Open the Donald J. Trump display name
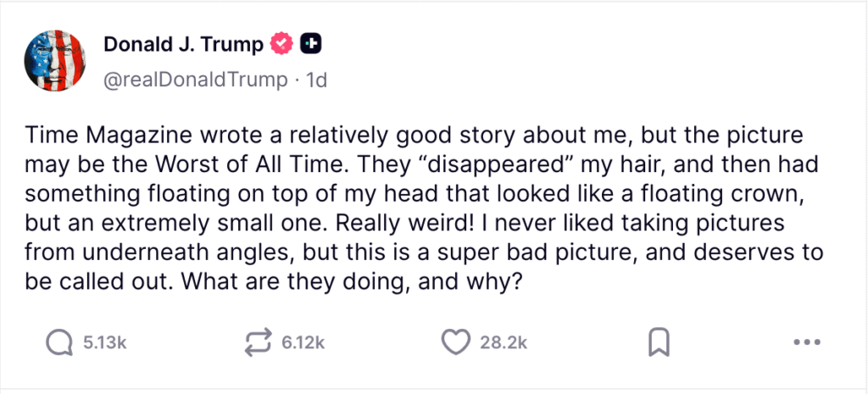Image resolution: width=868 pixels, height=394 pixels. pos(181,44)
